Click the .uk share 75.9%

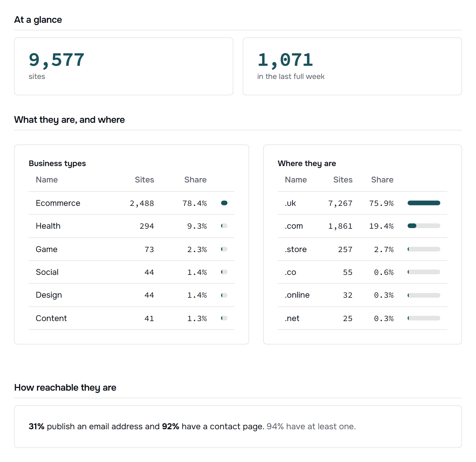pos(381,203)
